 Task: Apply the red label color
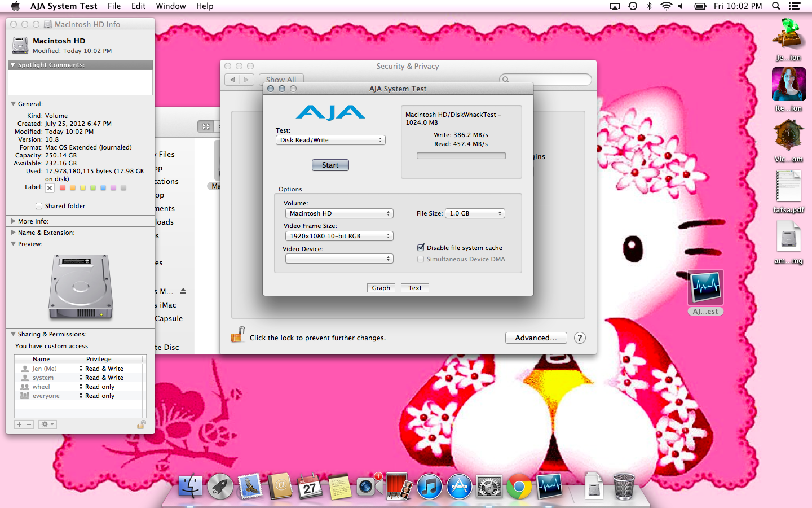click(x=63, y=187)
